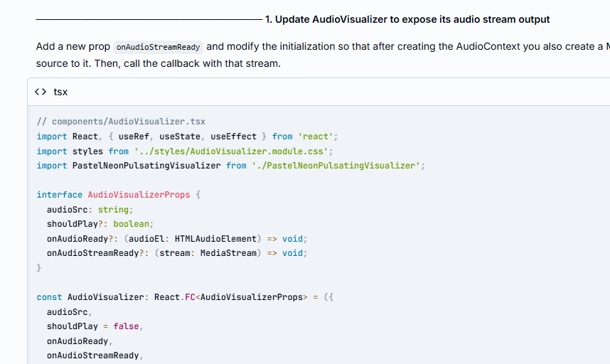Click the 'useEffect' identifier in React import

pyautogui.click(x=233, y=136)
